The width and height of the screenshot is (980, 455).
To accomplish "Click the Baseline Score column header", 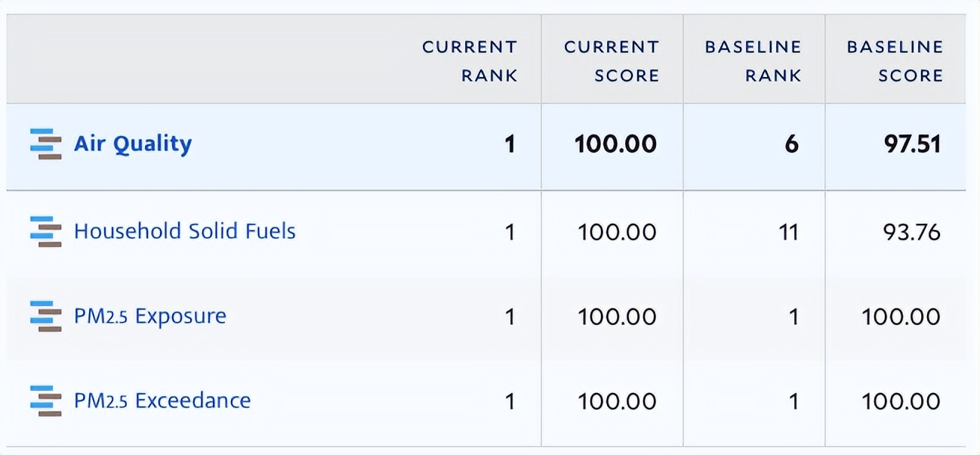I will pos(895,61).
